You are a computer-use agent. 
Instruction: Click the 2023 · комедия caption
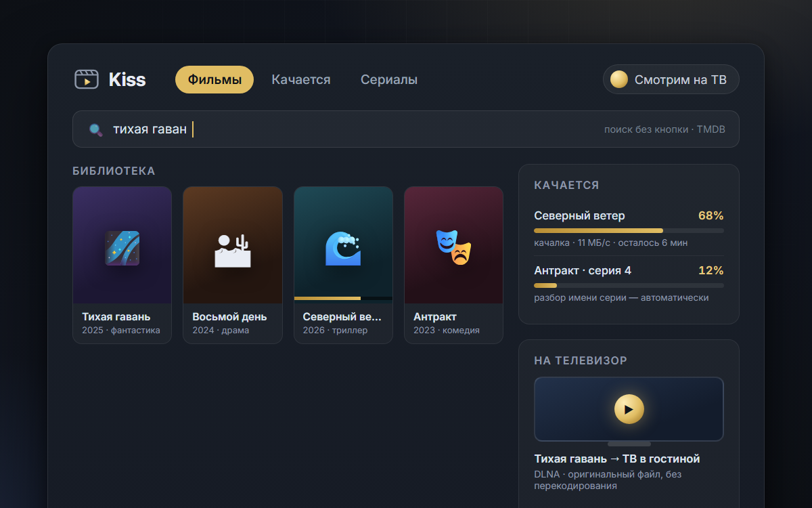pos(447,330)
